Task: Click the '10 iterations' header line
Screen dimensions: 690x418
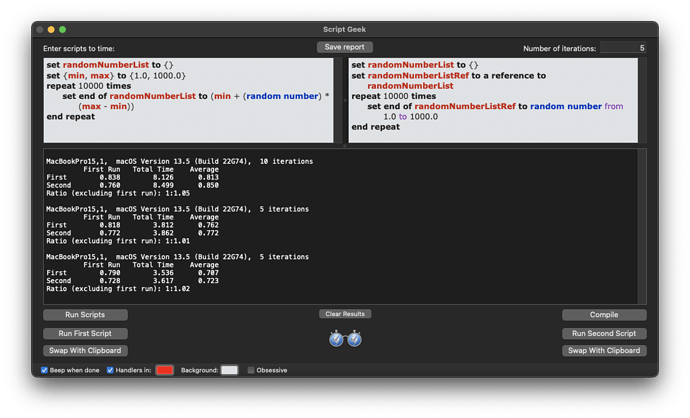Action: coord(180,161)
